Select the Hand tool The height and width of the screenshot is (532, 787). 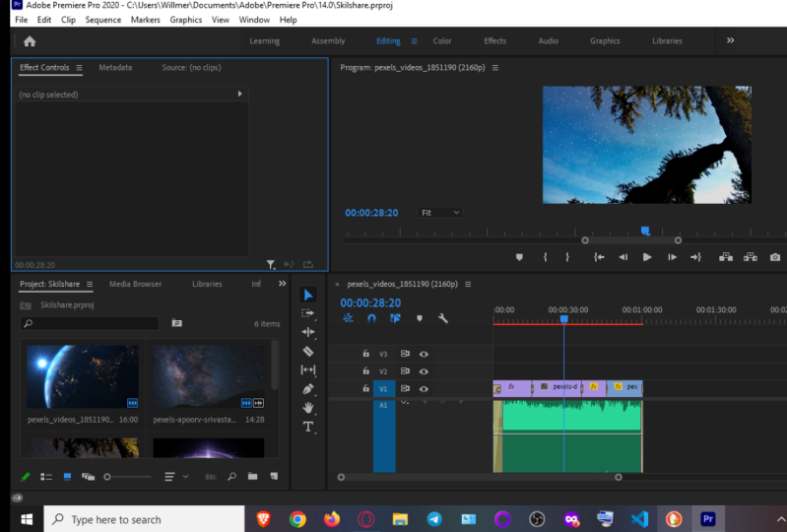pyautogui.click(x=307, y=408)
